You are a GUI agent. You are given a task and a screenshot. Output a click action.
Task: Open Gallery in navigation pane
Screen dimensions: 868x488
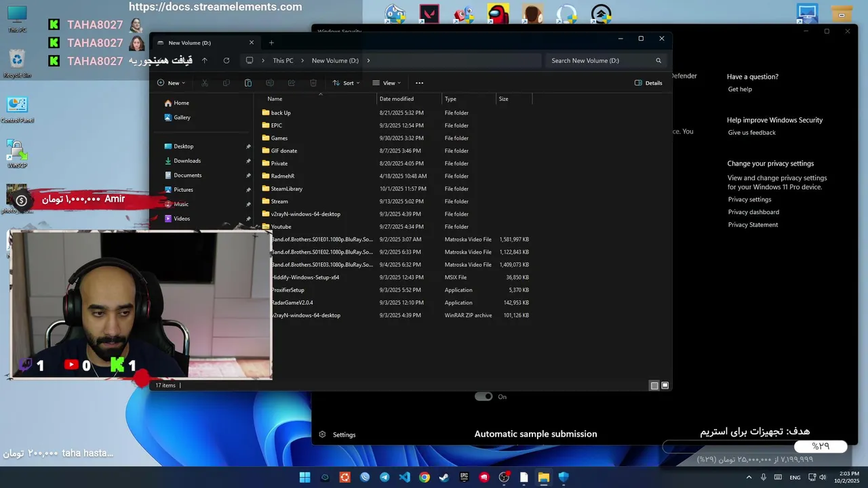coord(182,117)
